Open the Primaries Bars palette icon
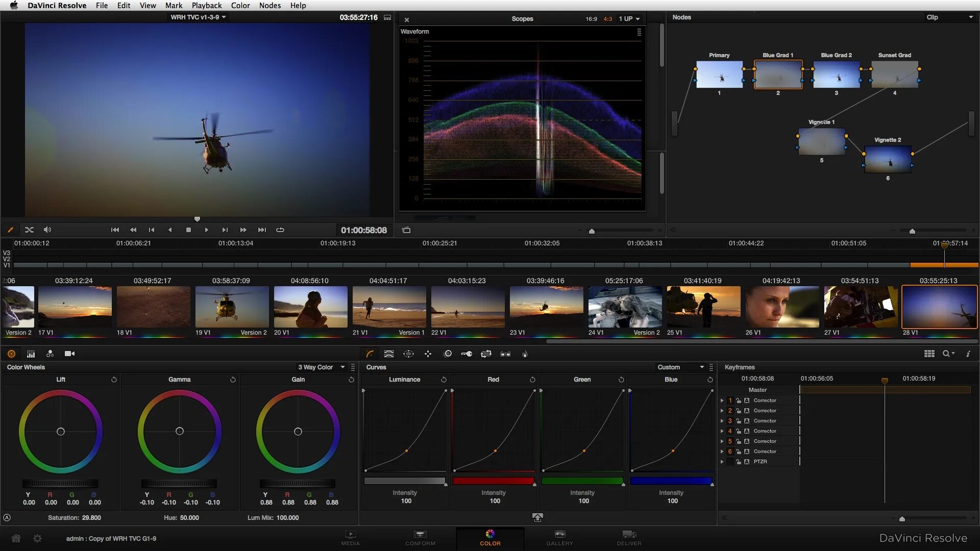Viewport: 980px width, 551px height. pos(31,354)
